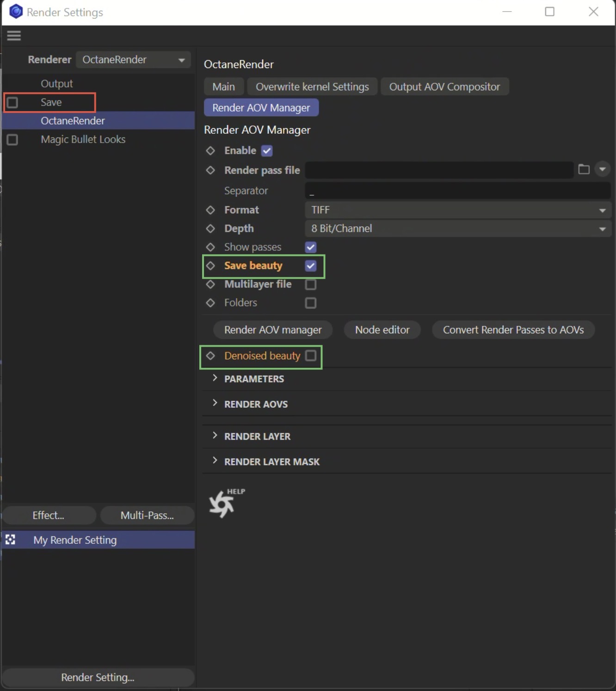Screen dimensions: 616x691
Task: Click the keyframe diamond next to Enable
Action: pyautogui.click(x=210, y=150)
